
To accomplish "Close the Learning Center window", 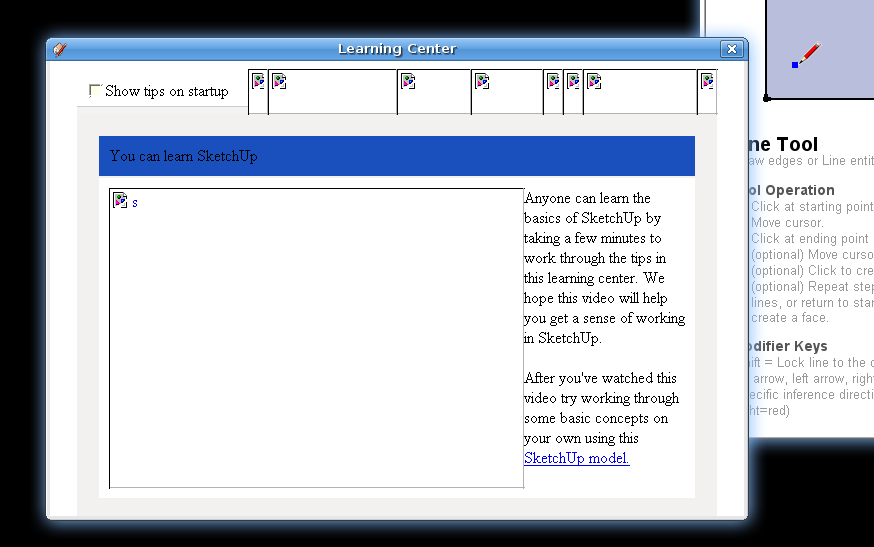I will (732, 49).
